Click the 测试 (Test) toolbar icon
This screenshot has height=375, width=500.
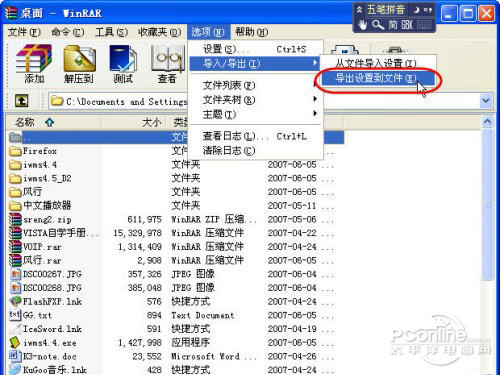(x=123, y=64)
